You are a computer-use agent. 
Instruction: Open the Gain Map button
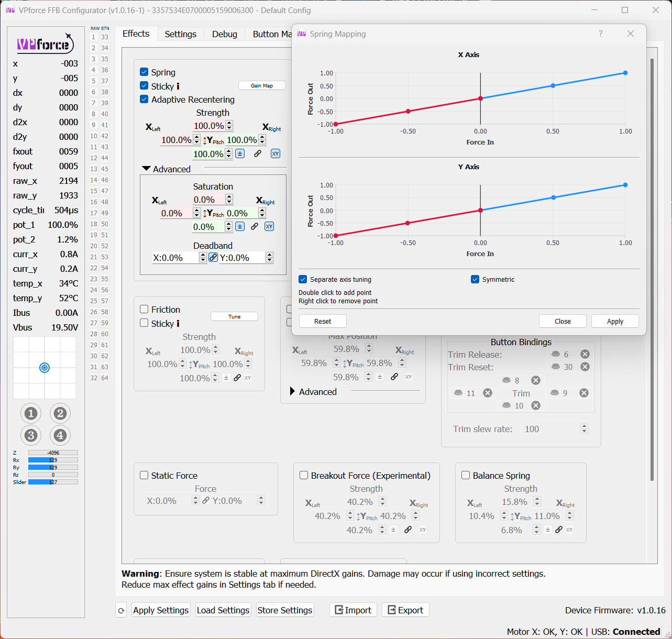(262, 85)
